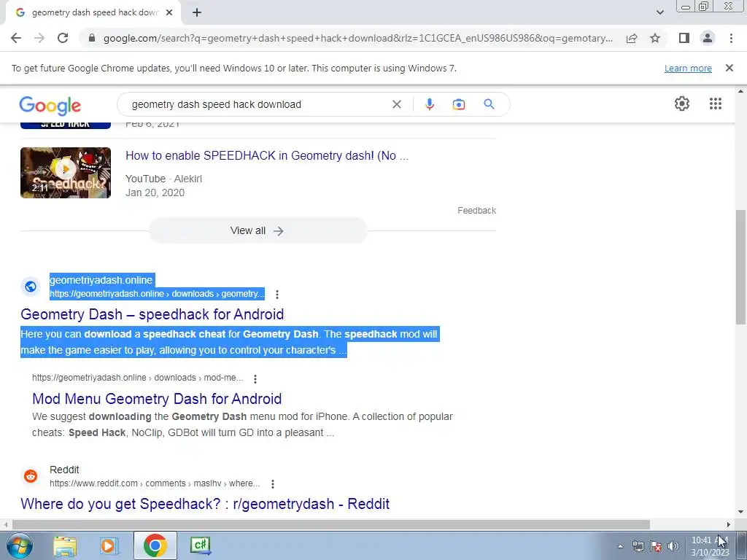This screenshot has height=560, width=747.
Task: Launch Windows Media Player from taskbar
Action: 108,546
